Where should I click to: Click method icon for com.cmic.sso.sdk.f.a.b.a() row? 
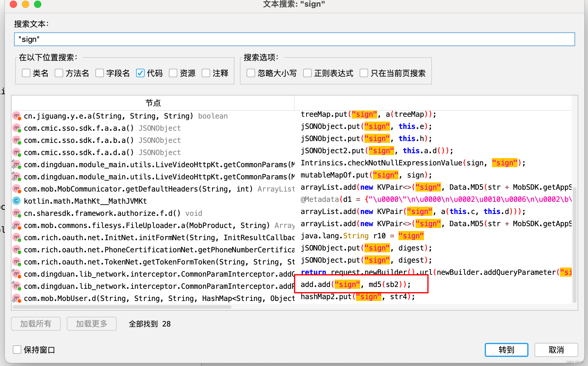[x=17, y=140]
